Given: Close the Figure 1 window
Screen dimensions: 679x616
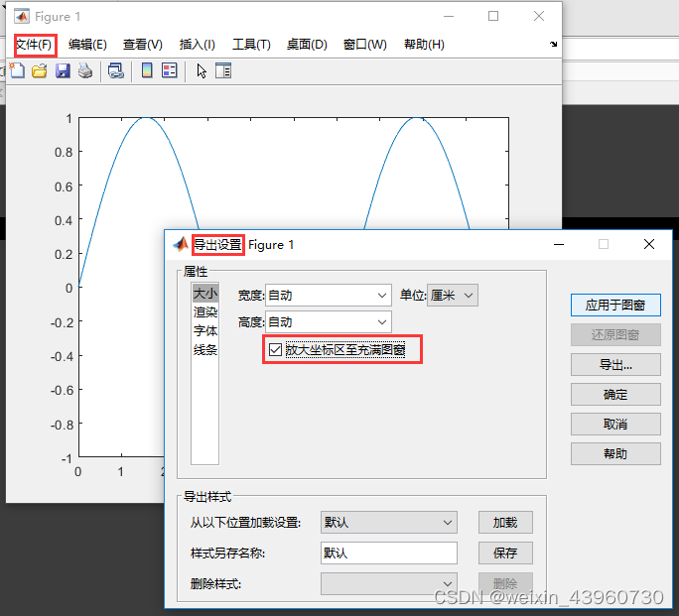Looking at the screenshot, I should click(x=539, y=17).
